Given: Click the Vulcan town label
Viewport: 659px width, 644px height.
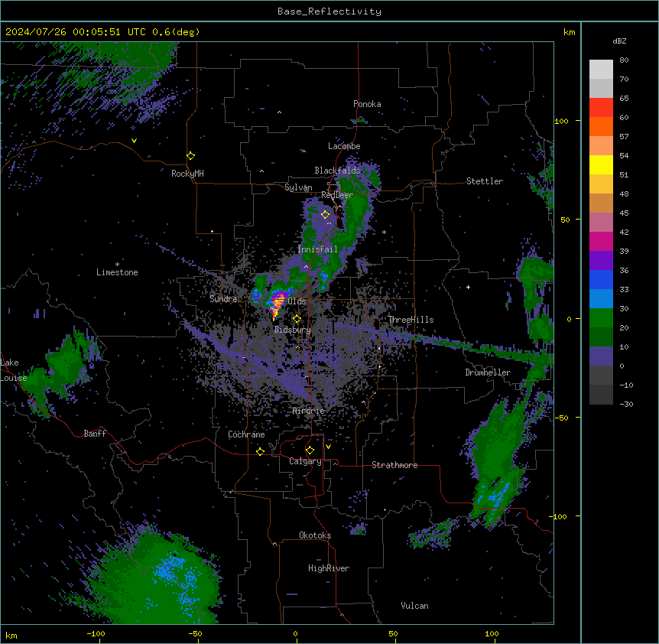Looking at the screenshot, I should coord(415,606).
